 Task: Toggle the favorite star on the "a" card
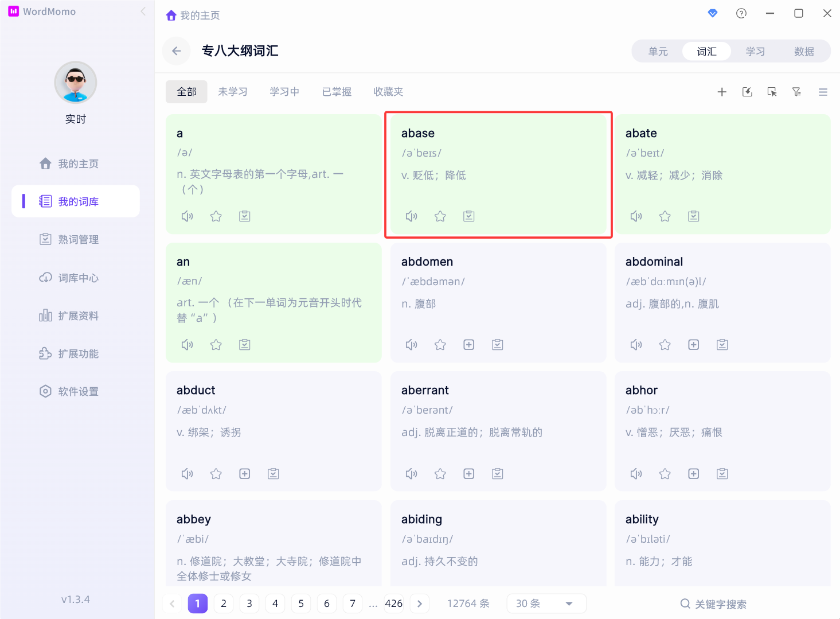point(216,216)
